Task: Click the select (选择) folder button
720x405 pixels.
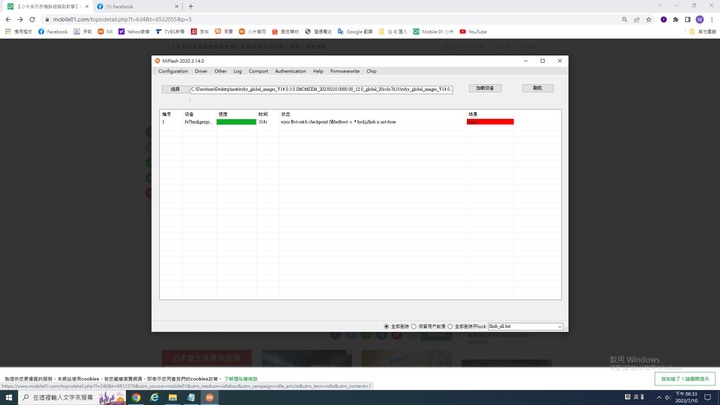Action: 175,89
